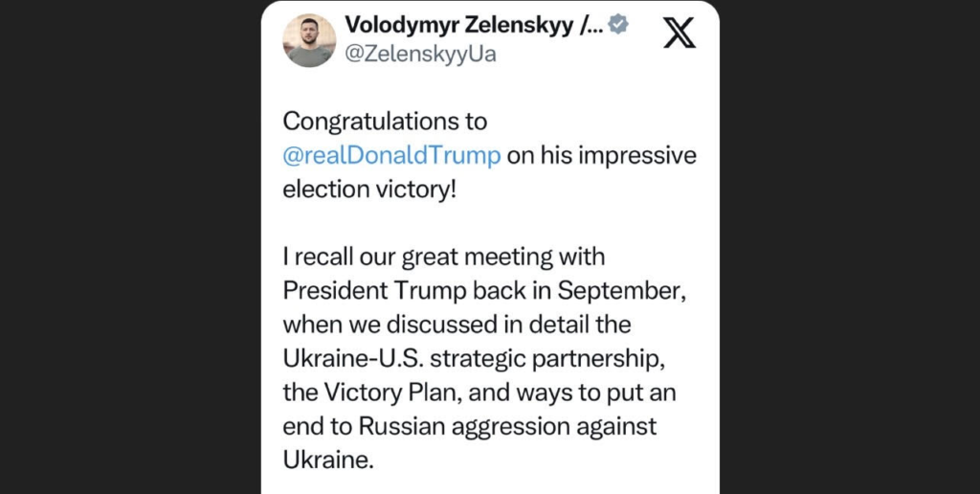Viewport: 980px width, 494px height.
Task: Click the line "when we discussed in detail the"
Action: tap(457, 325)
